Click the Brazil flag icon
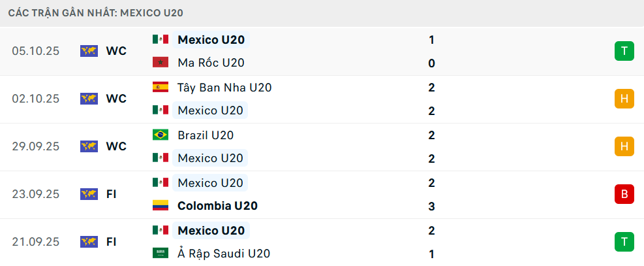 pos(160,135)
